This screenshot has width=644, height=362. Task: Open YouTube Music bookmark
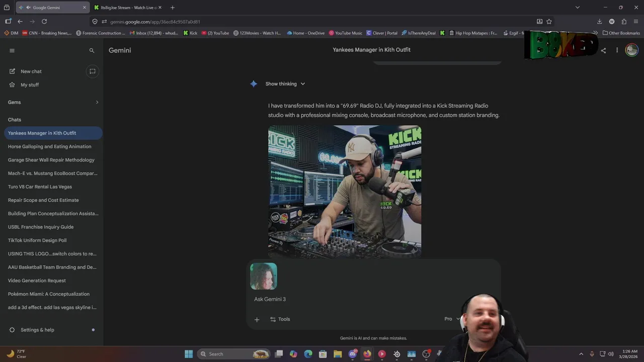346,33
